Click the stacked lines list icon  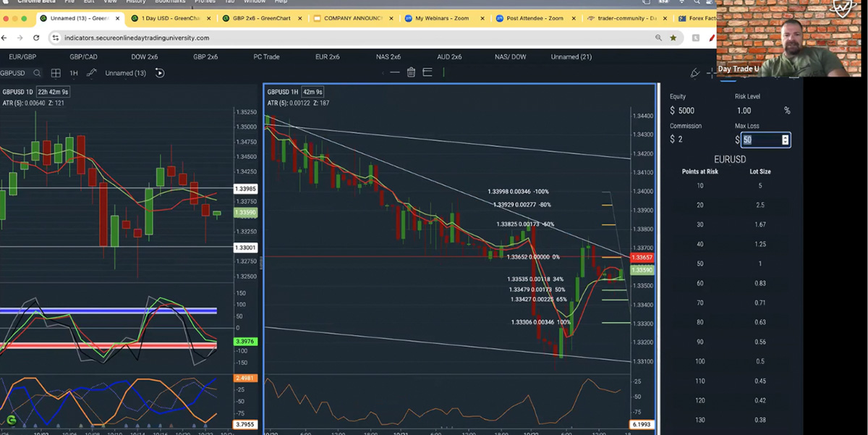coord(427,72)
